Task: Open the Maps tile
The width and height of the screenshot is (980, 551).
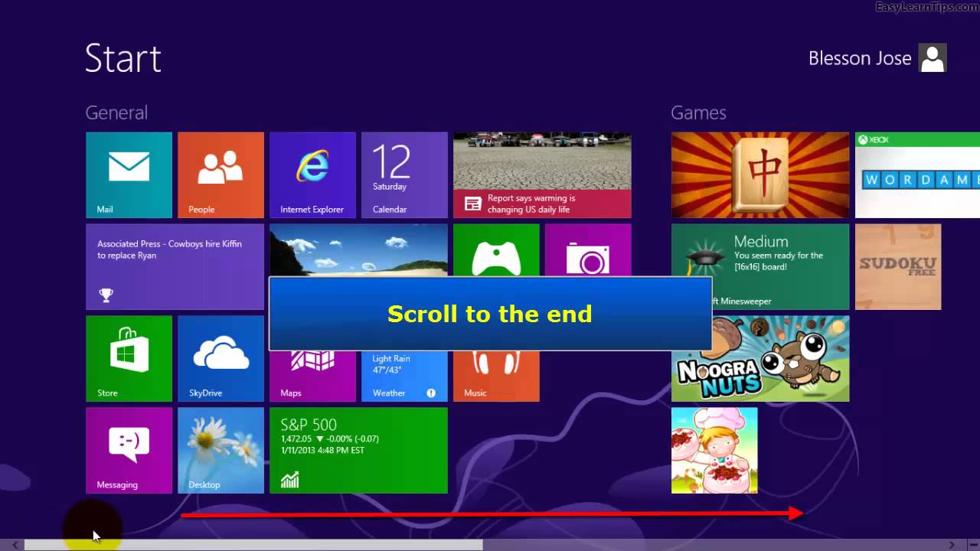Action: [312, 377]
